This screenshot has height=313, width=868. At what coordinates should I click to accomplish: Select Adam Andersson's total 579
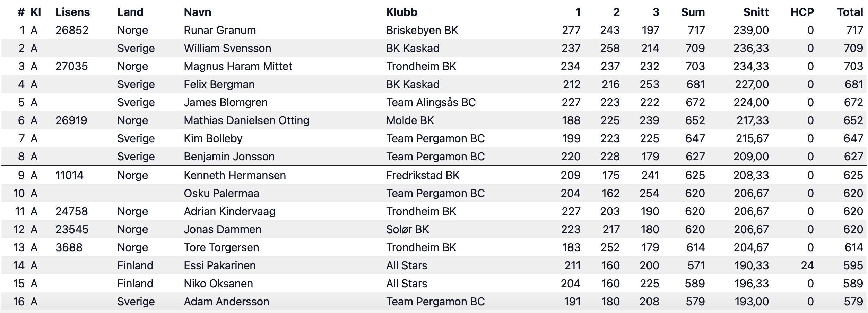pos(853,302)
